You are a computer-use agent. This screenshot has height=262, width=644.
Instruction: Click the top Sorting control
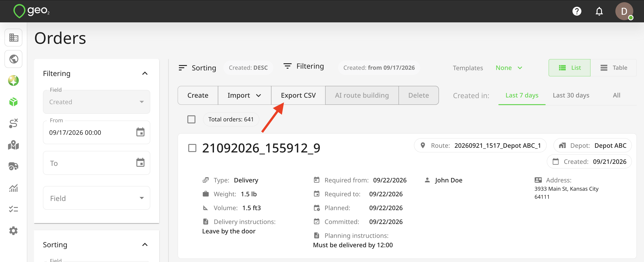tap(197, 68)
